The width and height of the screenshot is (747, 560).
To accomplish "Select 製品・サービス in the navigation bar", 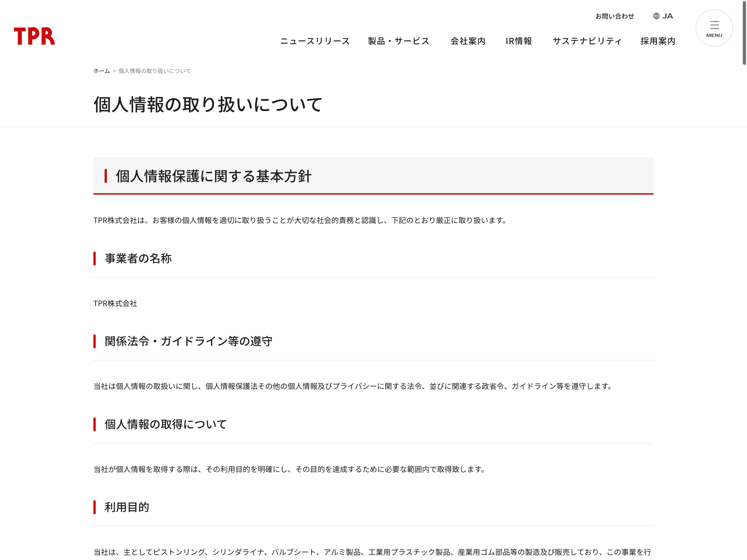I will [398, 41].
